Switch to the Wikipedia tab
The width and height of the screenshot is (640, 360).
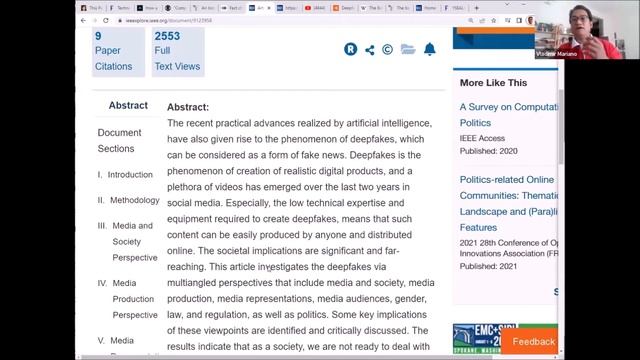(371, 8)
